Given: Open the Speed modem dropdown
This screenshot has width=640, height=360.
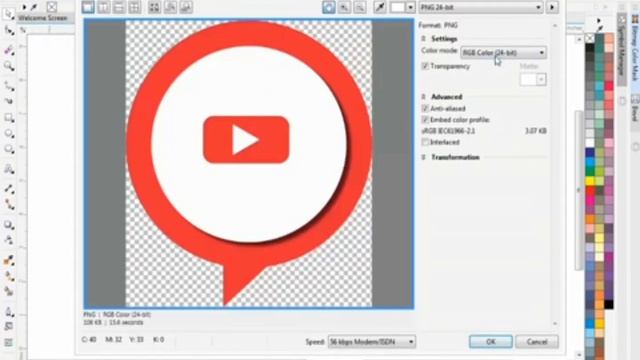Looking at the screenshot, I should 372,342.
